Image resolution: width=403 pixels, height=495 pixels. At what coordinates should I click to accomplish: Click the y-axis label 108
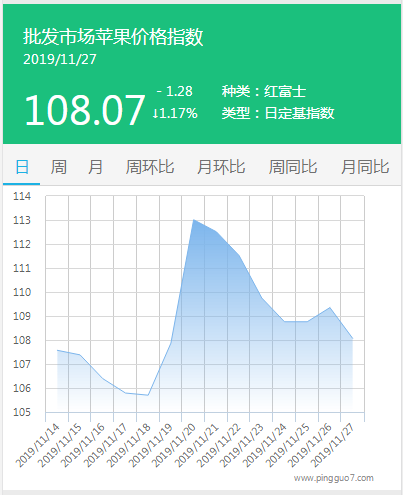tap(22, 340)
